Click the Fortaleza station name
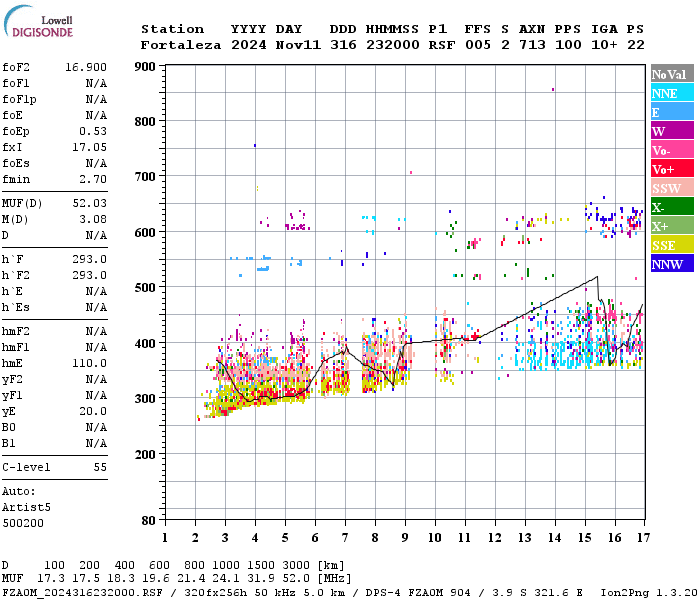The width and height of the screenshot is (700, 600). (181, 45)
